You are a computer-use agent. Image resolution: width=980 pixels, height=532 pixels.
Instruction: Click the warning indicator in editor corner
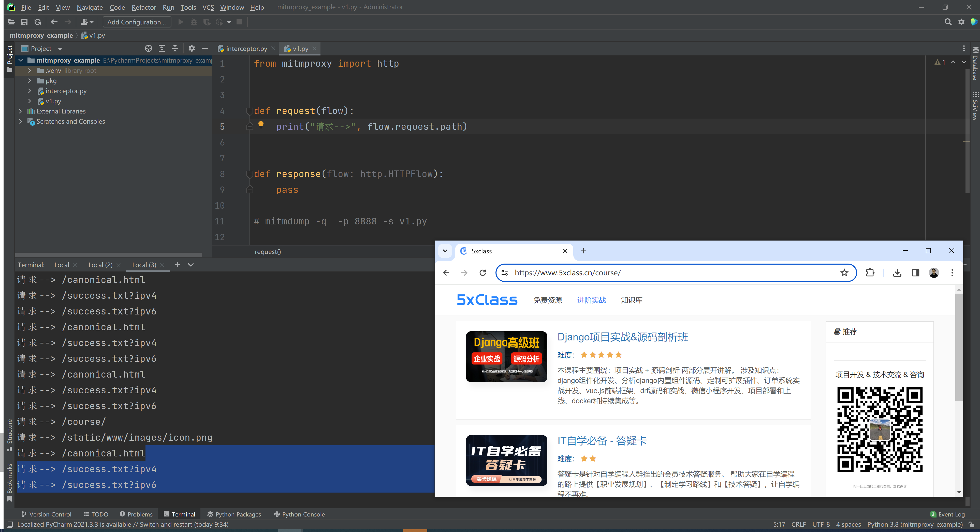coord(940,62)
